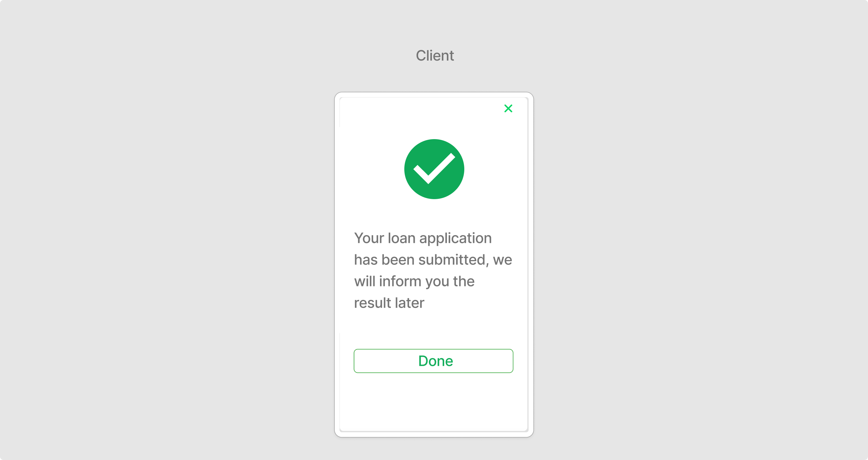Click the loan application submitted message
The width and height of the screenshot is (868, 460).
click(433, 270)
